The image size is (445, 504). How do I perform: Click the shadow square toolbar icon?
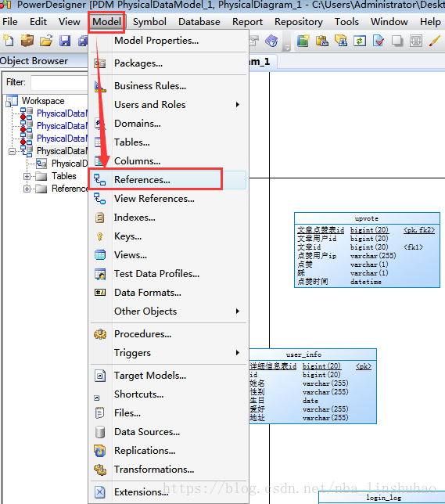pyautogui.click(x=397, y=41)
